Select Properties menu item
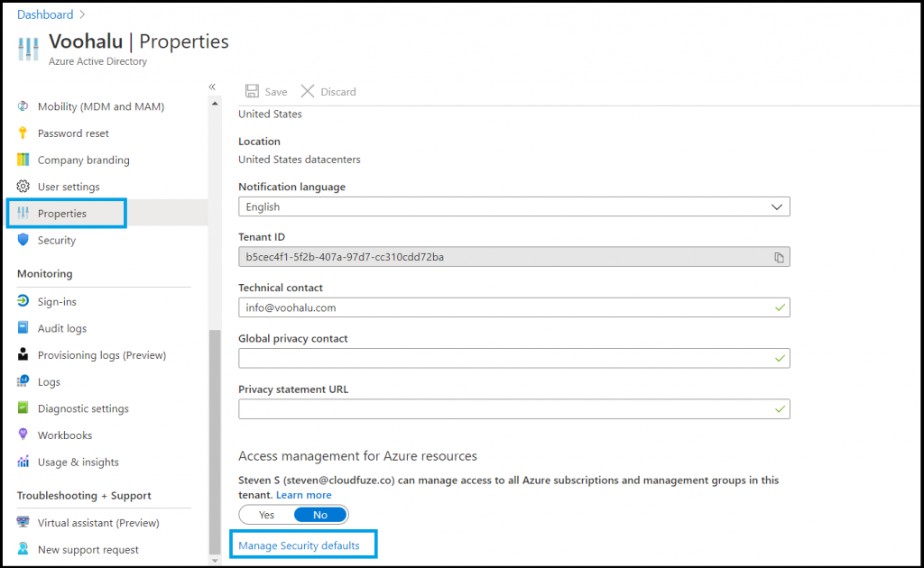This screenshot has height=568, width=924. (x=62, y=213)
